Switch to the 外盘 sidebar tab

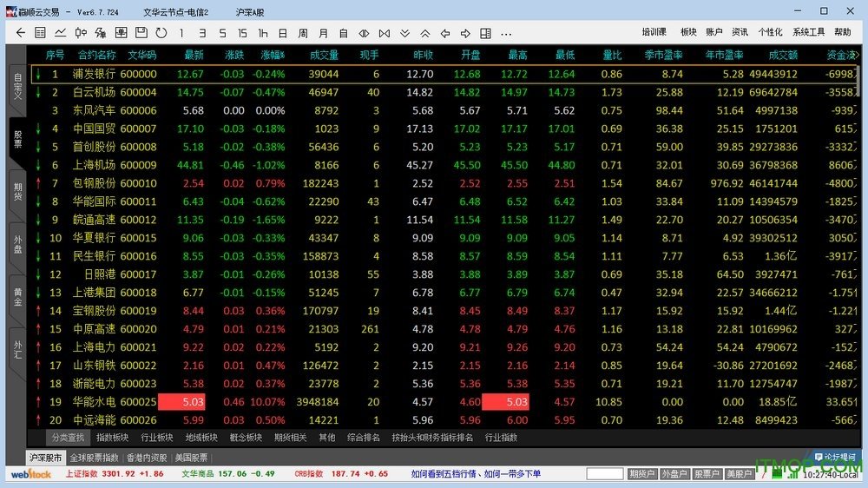17,244
